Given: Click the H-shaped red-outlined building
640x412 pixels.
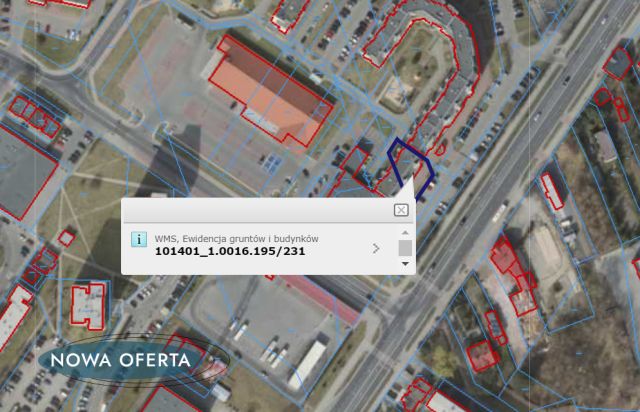Looking at the screenshot, I should tap(88, 306).
